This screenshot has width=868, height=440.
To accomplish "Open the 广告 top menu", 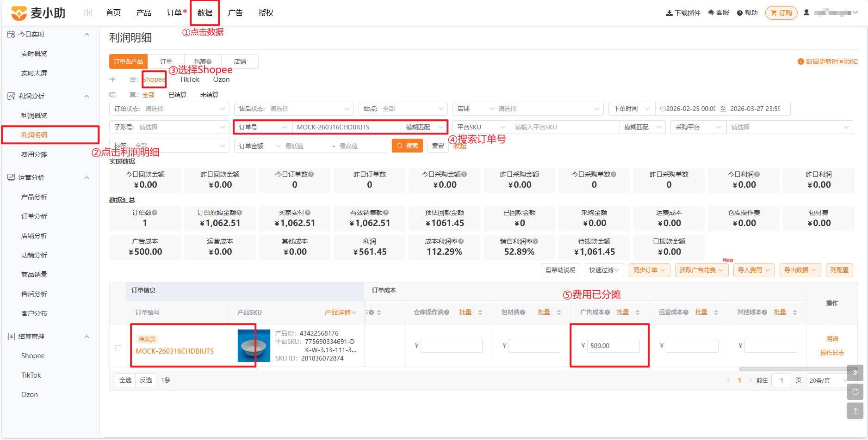I will pyautogui.click(x=236, y=12).
